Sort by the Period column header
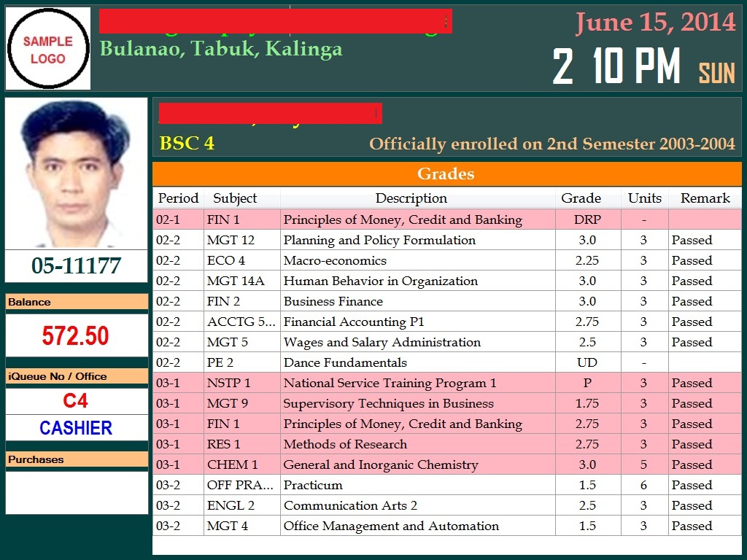Viewport: 747px width, 560px height. click(x=178, y=198)
